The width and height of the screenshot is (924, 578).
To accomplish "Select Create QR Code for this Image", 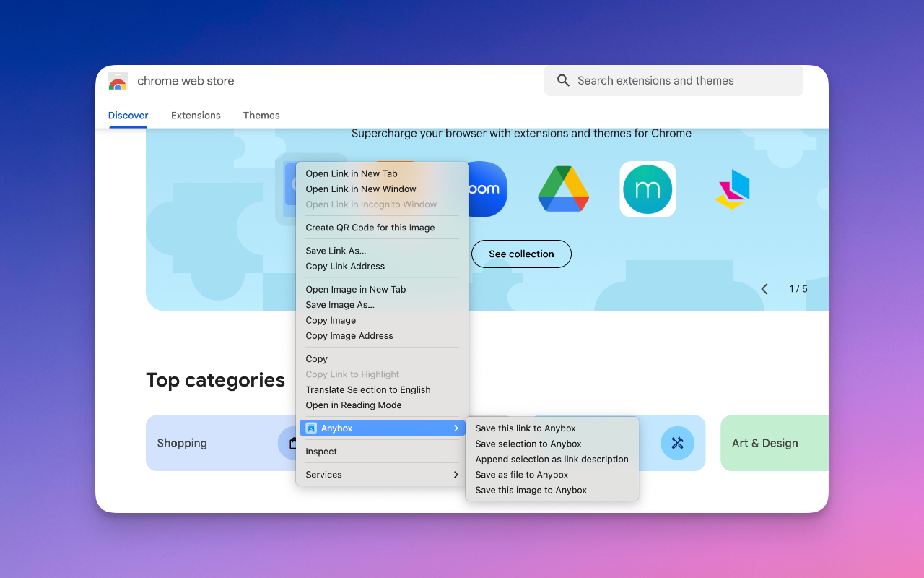I will (383, 228).
